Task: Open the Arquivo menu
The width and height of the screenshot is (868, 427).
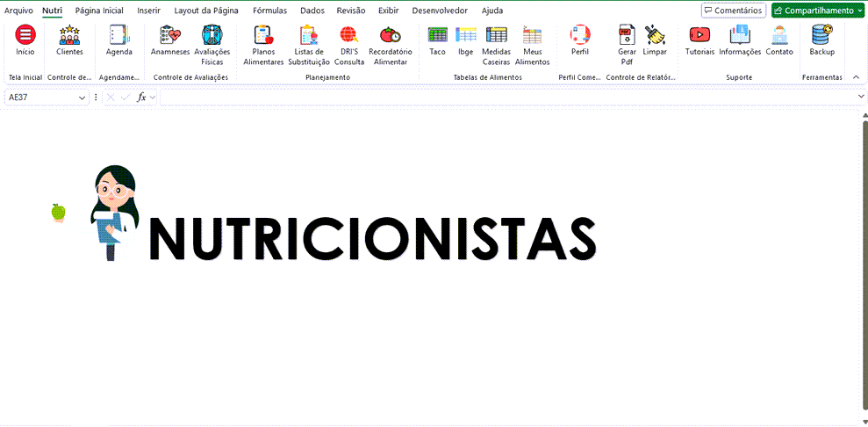Action: point(18,11)
